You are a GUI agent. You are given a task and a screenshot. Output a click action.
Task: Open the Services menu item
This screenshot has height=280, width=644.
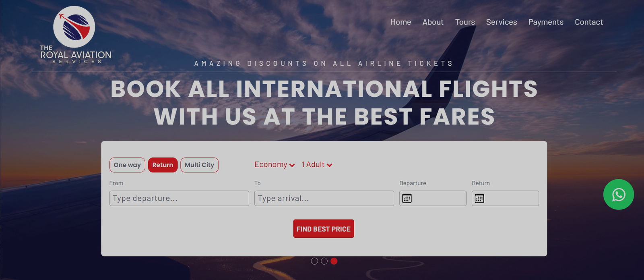502,22
